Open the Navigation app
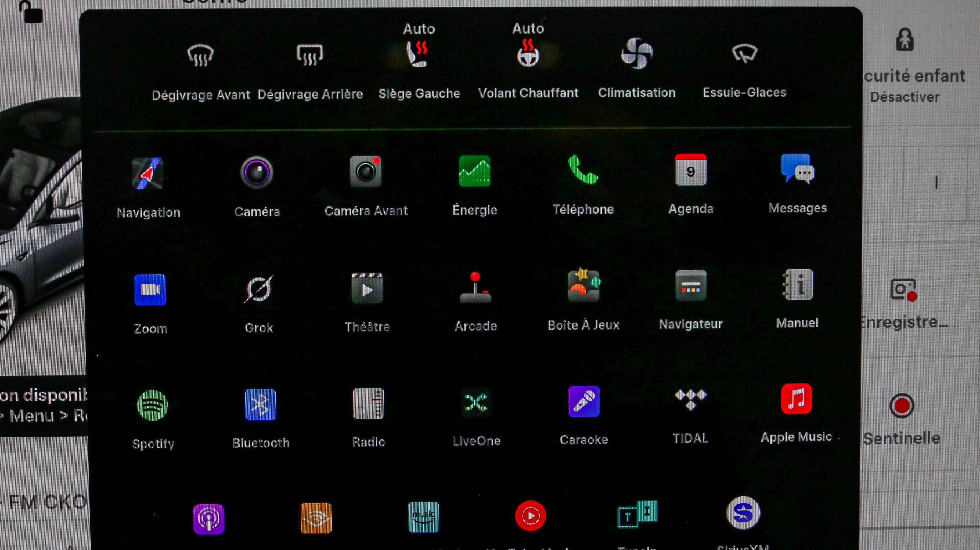Image resolution: width=980 pixels, height=550 pixels. (x=148, y=173)
